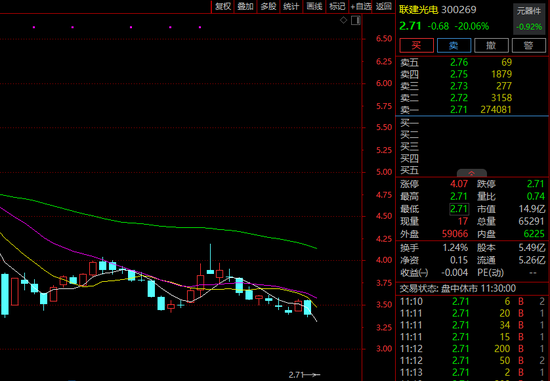The width and height of the screenshot is (550, 381).
Task: Open the 元器件 sector box
Action: 529,19
